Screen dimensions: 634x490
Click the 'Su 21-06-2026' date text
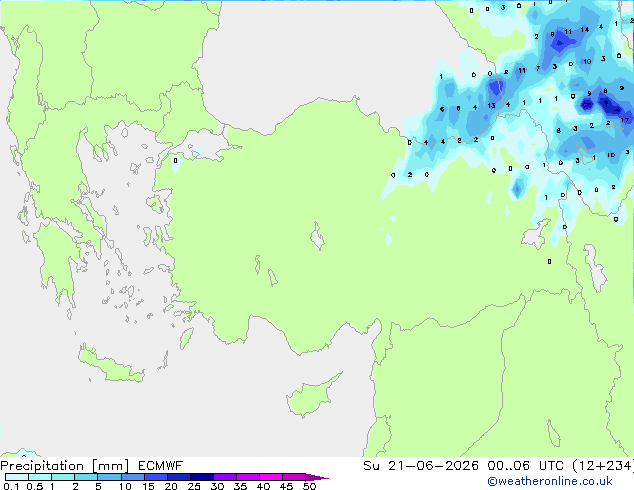[x=421, y=466]
